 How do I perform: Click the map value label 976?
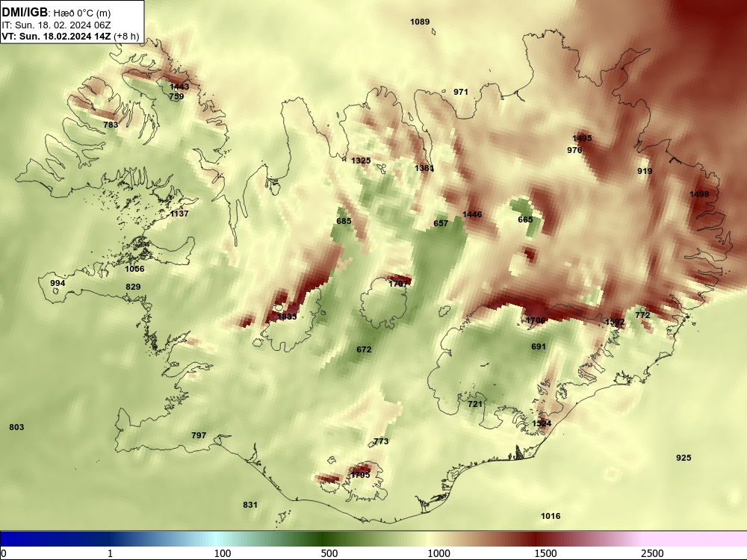[x=574, y=151]
